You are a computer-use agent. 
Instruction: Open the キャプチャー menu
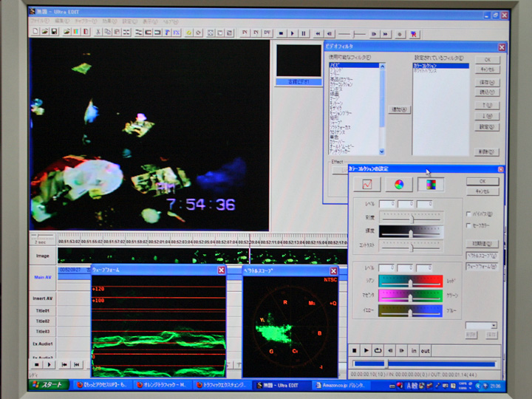click(x=86, y=21)
